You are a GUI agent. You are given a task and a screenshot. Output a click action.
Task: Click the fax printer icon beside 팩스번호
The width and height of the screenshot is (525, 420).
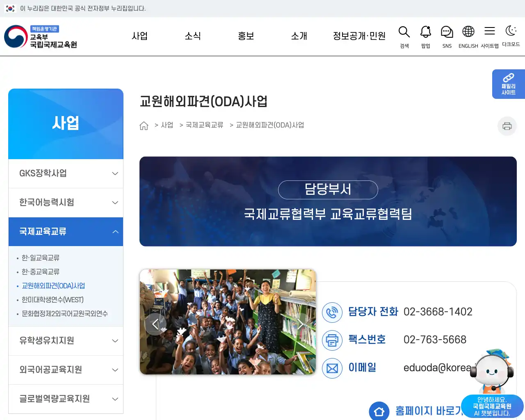tap(332, 340)
